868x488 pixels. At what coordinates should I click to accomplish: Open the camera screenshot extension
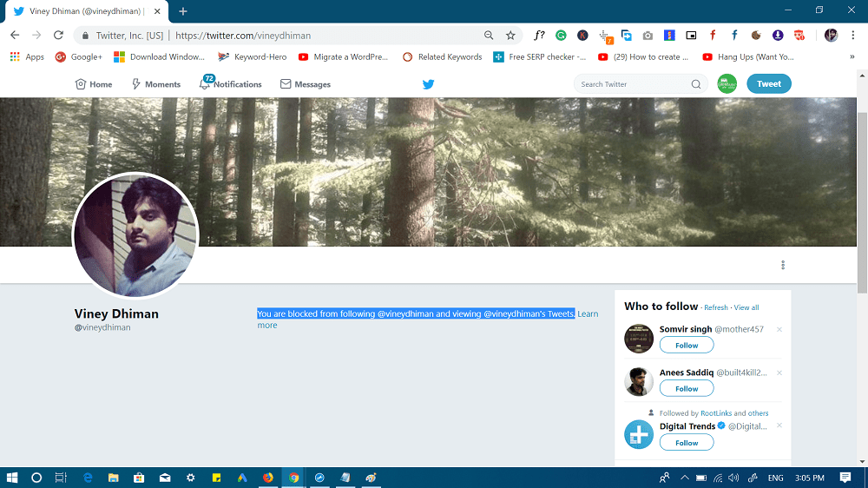[x=648, y=36]
